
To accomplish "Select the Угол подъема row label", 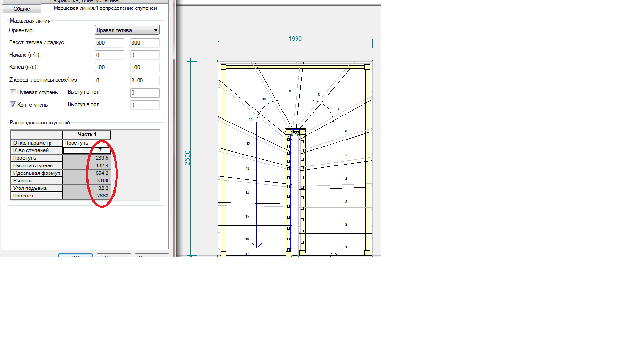I will (x=37, y=188).
